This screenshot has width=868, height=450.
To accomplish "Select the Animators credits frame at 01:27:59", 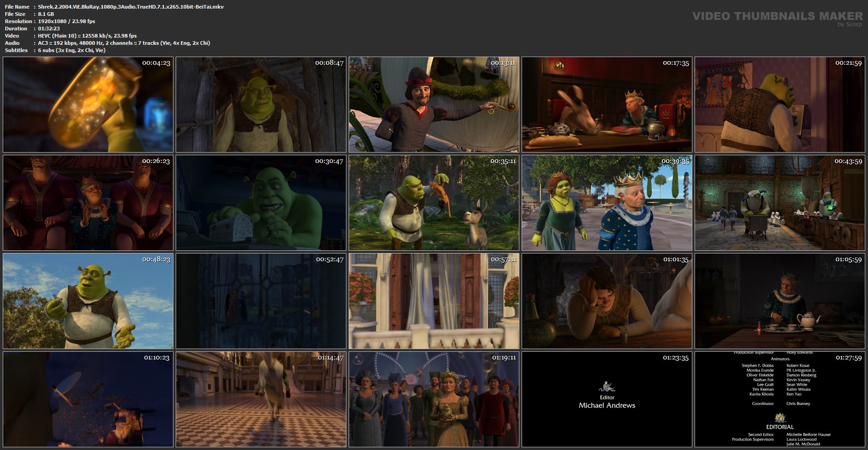I will pyautogui.click(x=780, y=399).
